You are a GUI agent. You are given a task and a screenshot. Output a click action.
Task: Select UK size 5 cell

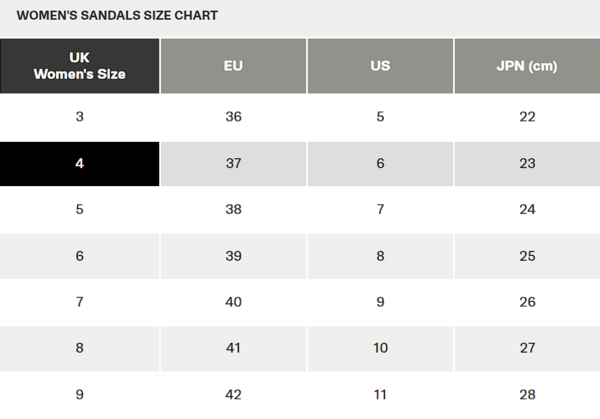[80, 210]
